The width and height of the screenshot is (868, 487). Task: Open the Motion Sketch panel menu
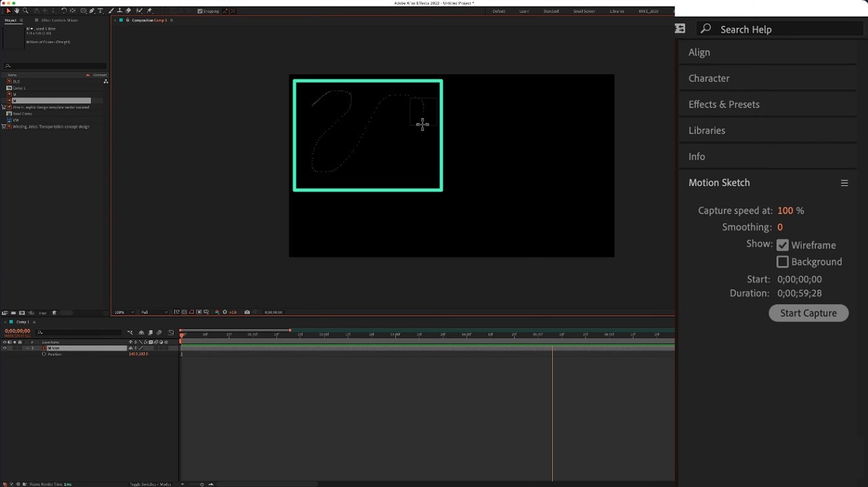(x=844, y=183)
